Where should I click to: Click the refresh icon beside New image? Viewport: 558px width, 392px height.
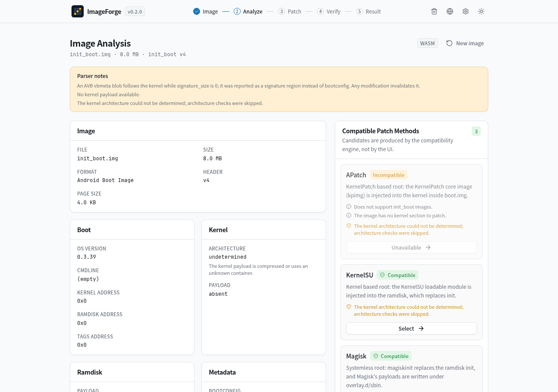tap(449, 43)
